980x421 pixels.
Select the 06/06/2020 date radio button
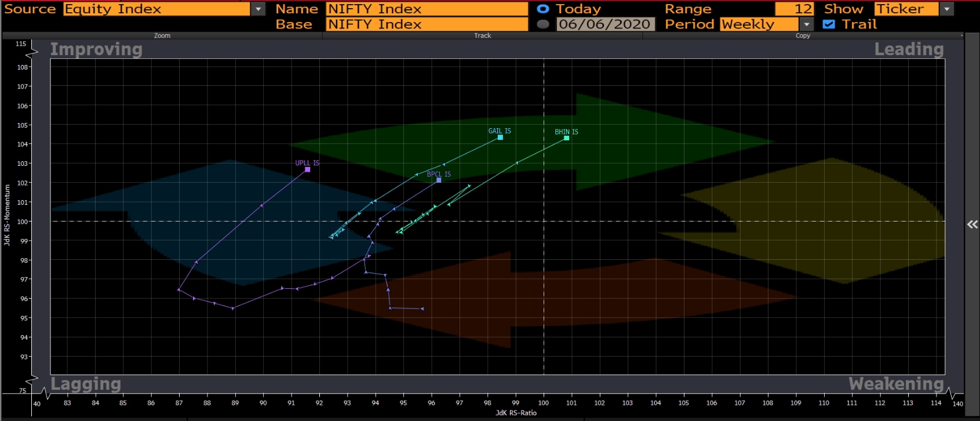(x=543, y=24)
